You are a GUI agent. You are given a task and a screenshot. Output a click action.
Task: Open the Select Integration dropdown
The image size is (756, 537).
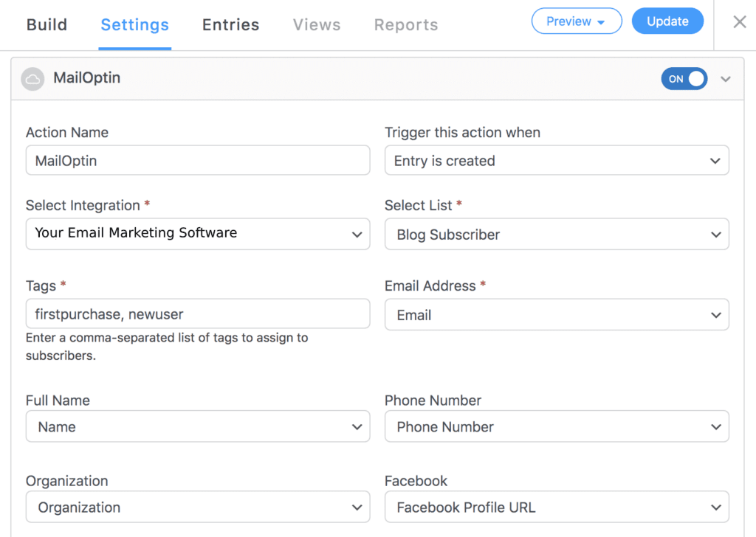tap(198, 234)
